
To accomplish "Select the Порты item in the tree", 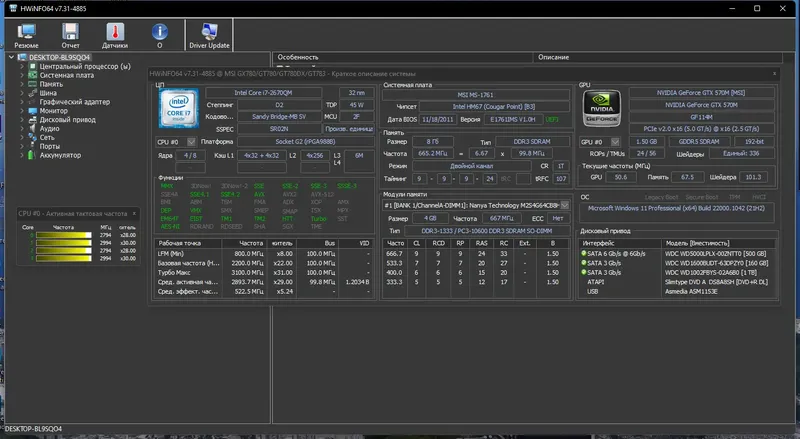I will coord(49,146).
